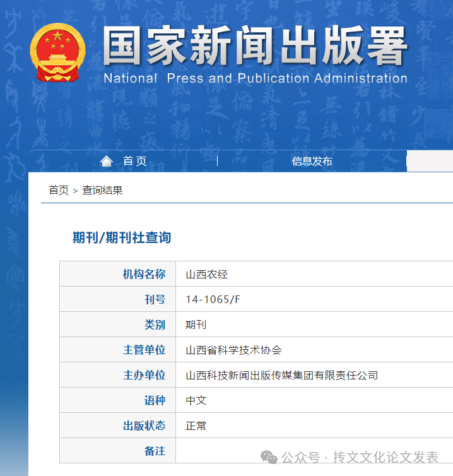
Task: Select the 出版状态 label cell
Action: [118, 425]
